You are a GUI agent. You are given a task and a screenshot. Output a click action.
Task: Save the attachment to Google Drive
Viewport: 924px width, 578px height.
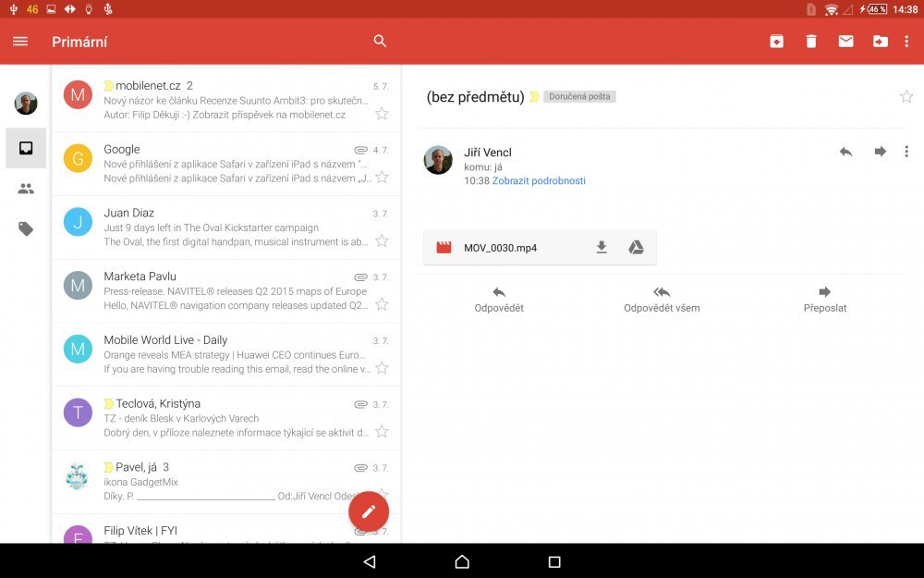click(637, 247)
